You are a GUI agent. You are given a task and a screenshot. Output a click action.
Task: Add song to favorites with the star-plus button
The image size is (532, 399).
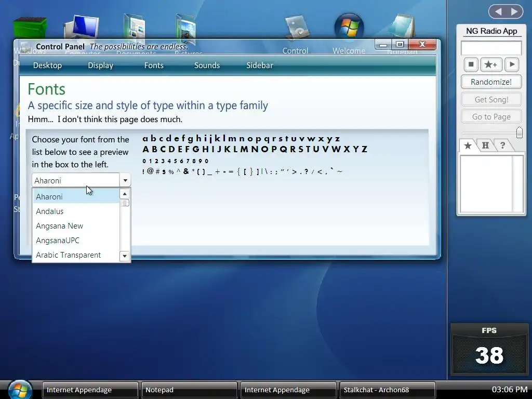[490, 64]
